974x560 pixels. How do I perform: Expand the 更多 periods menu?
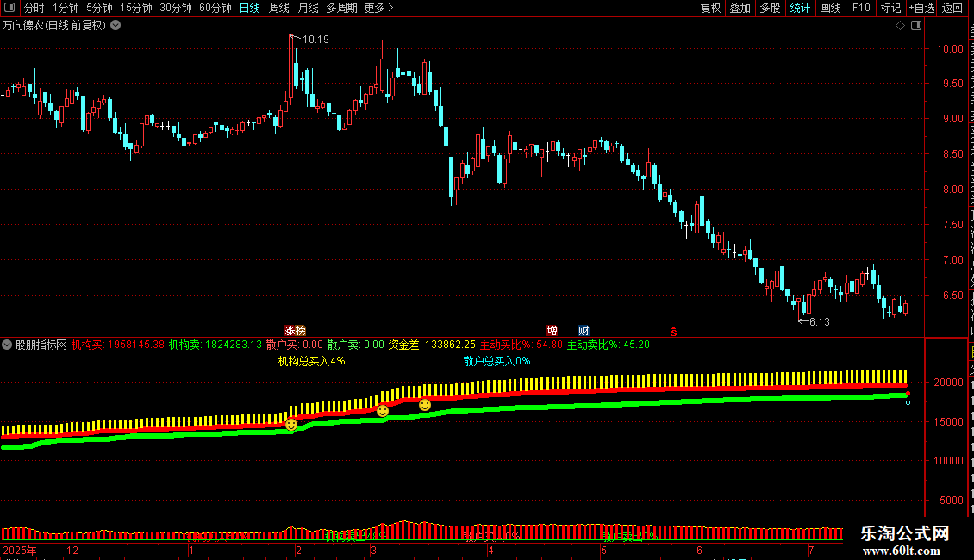pyautogui.click(x=378, y=8)
